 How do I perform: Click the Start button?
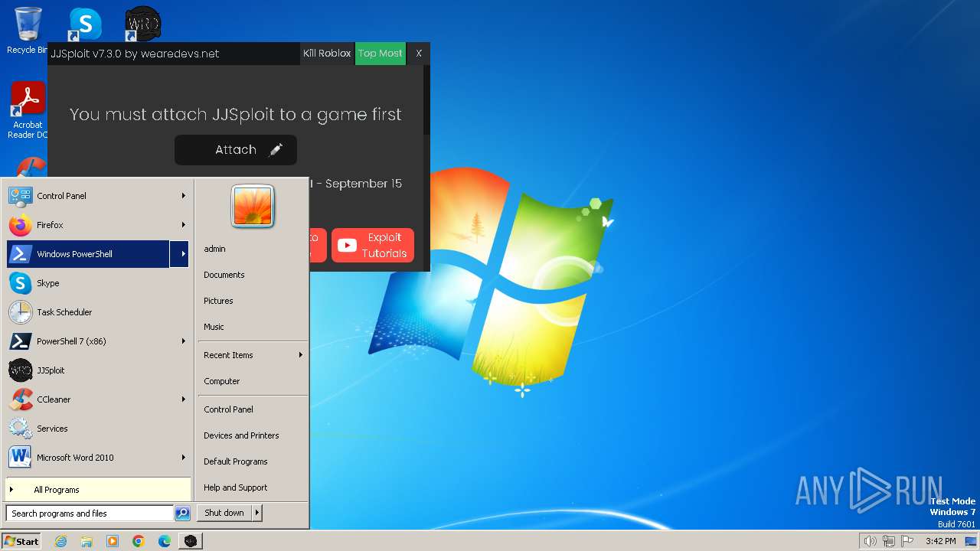21,541
